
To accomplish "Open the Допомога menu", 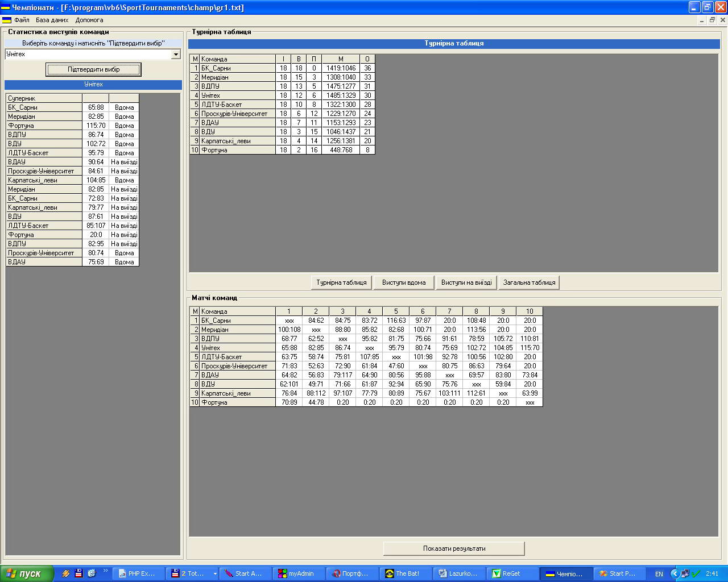I will (89, 20).
